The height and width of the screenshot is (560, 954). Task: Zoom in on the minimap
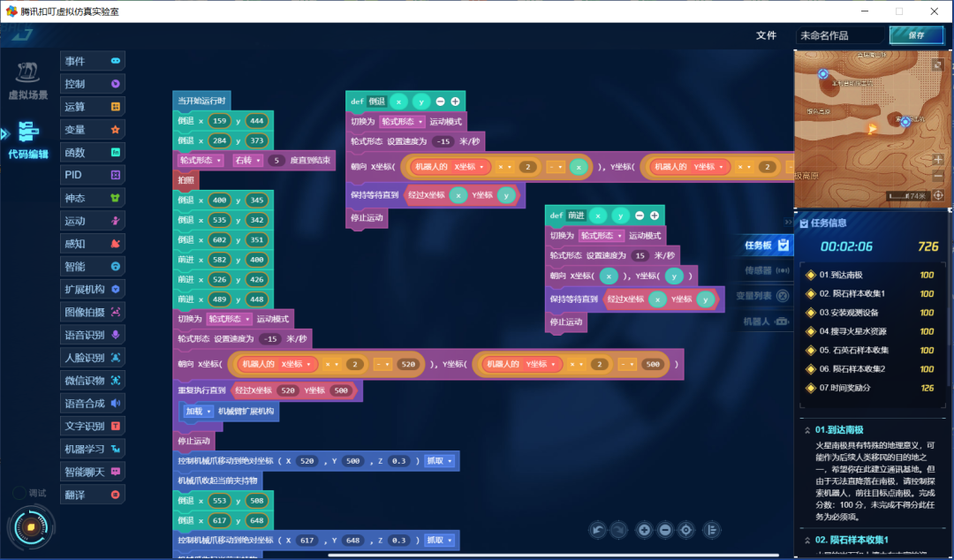[938, 160]
